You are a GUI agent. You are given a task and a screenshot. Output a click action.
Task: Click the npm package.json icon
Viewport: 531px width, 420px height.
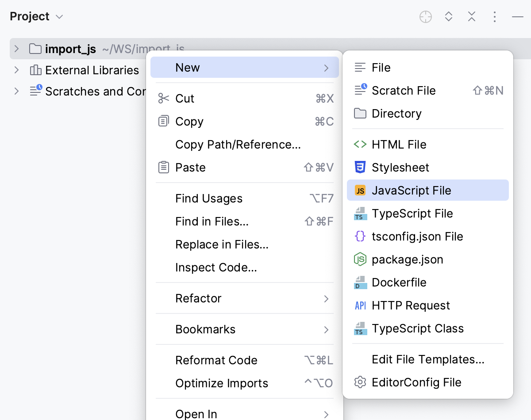click(360, 259)
